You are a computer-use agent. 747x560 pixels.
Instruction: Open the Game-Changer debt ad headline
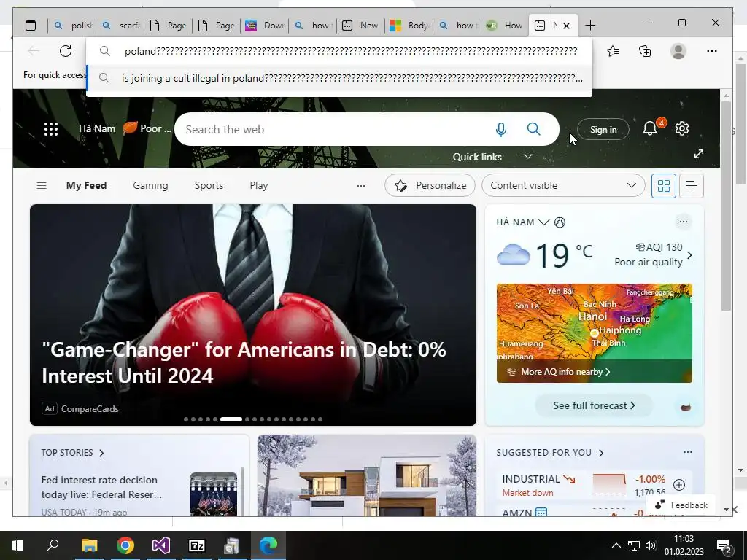244,362
